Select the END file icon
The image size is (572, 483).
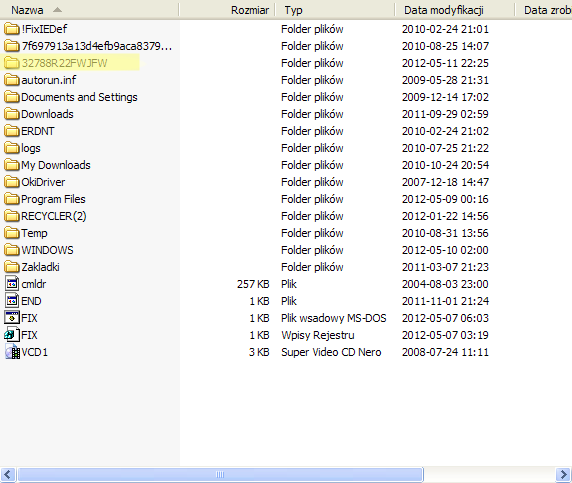pos(12,301)
